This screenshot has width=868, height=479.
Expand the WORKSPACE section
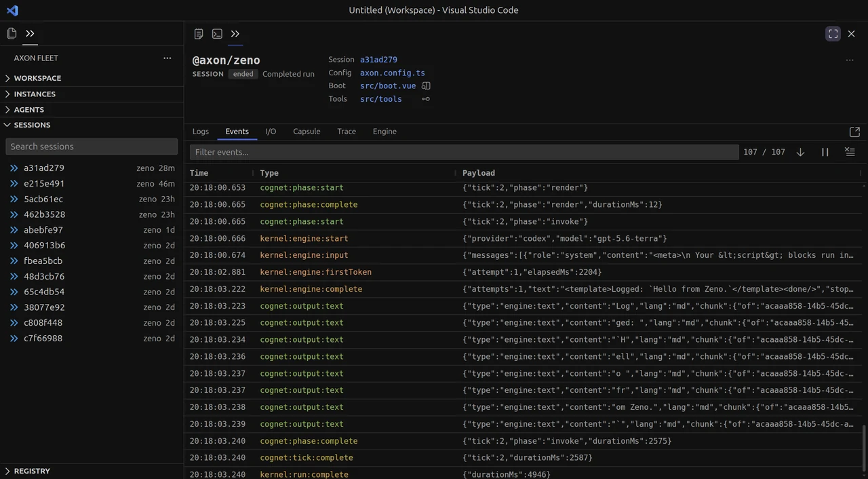[x=92, y=78]
